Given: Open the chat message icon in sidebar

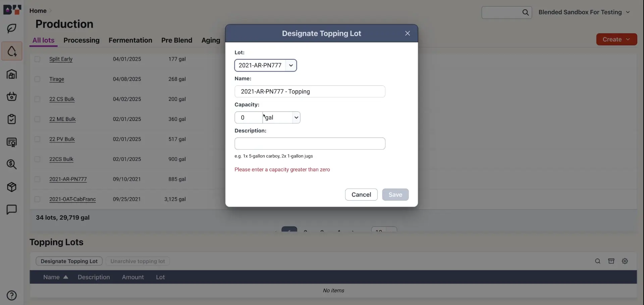Looking at the screenshot, I should point(12,210).
